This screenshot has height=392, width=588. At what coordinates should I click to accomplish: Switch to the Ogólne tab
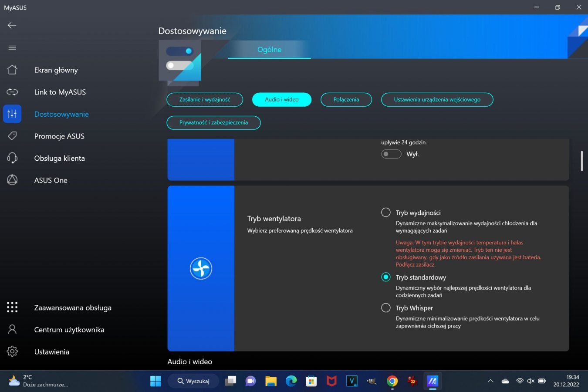point(269,50)
